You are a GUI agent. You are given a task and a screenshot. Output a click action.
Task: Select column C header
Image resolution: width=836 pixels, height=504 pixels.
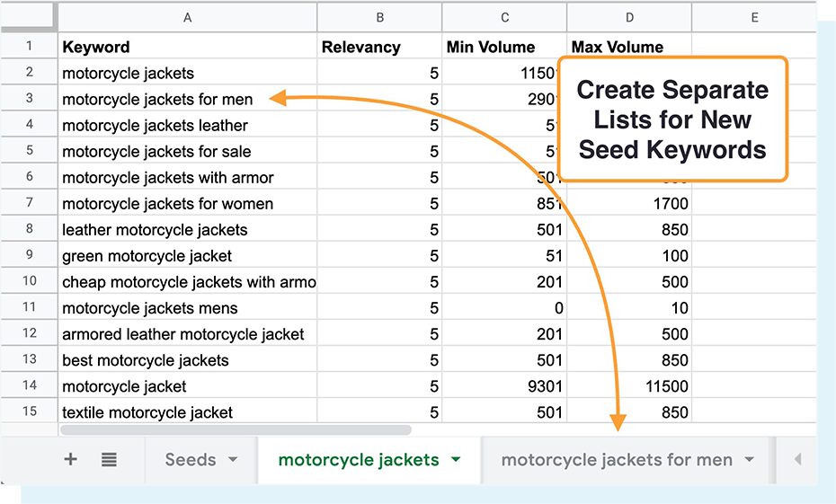(504, 17)
